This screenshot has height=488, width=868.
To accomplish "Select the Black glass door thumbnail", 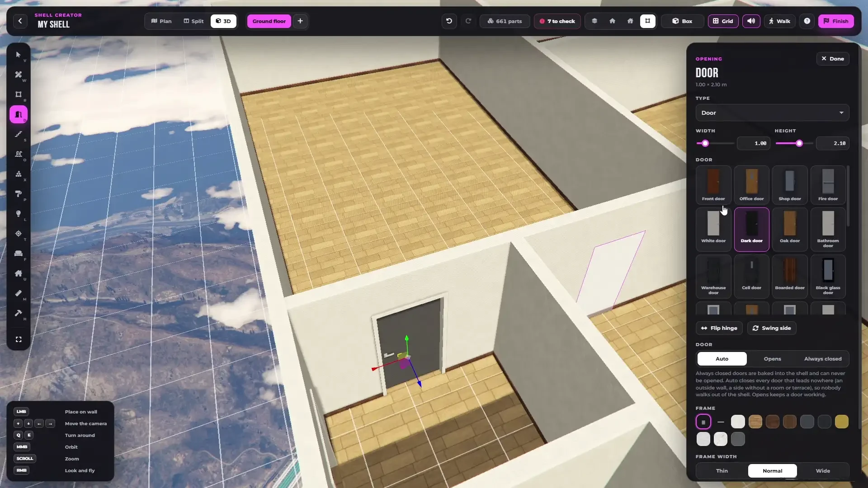I will (828, 276).
